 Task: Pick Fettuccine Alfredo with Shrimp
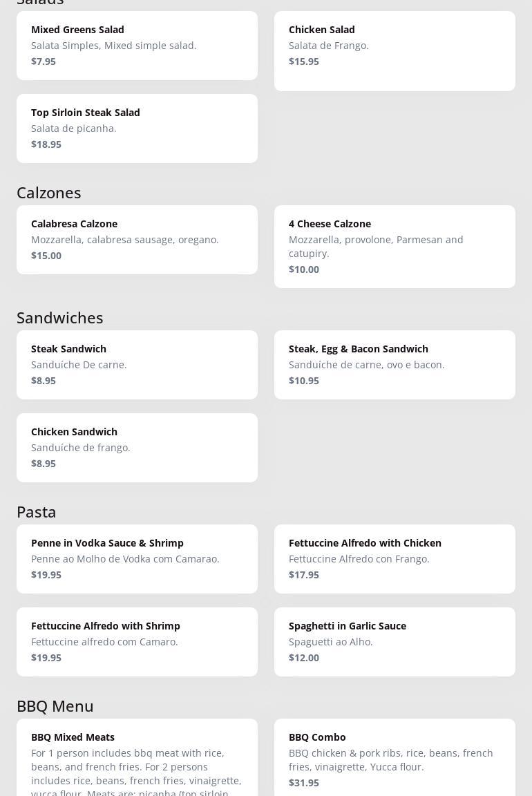(x=137, y=642)
